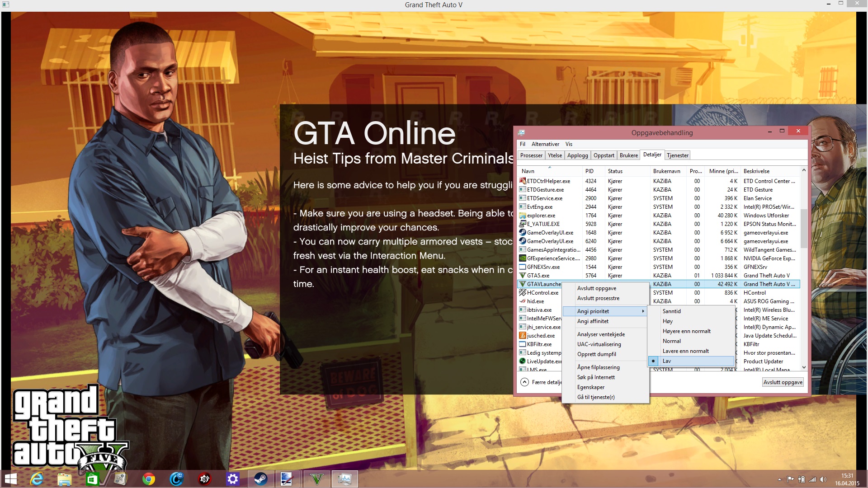
Task: Open the GTA V taskbar icon
Action: click(x=317, y=479)
